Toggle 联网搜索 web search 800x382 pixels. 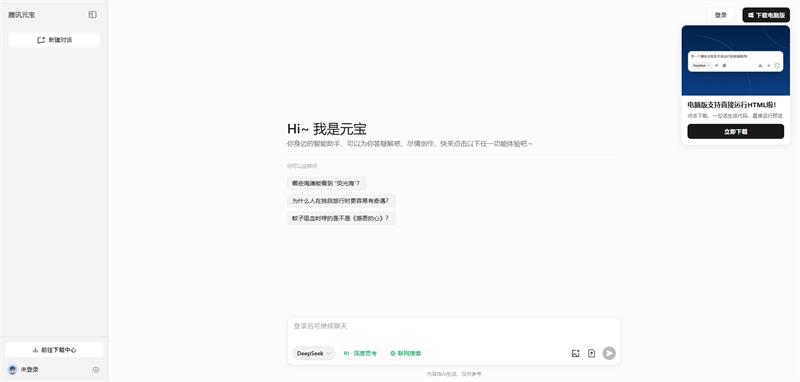pyautogui.click(x=406, y=353)
